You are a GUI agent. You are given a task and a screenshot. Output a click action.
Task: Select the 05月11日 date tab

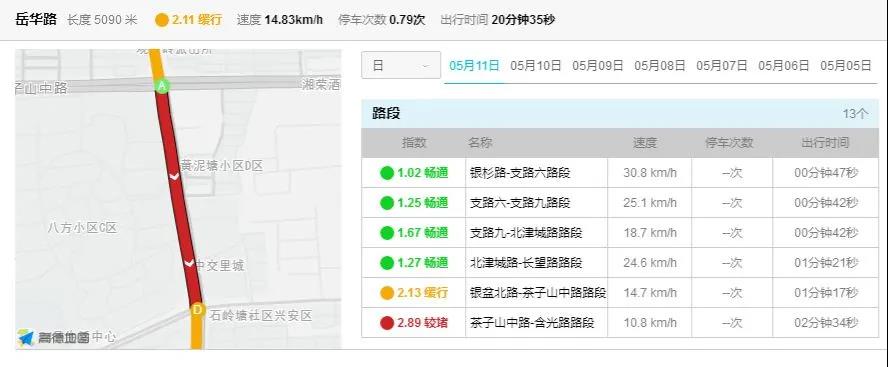point(475,65)
